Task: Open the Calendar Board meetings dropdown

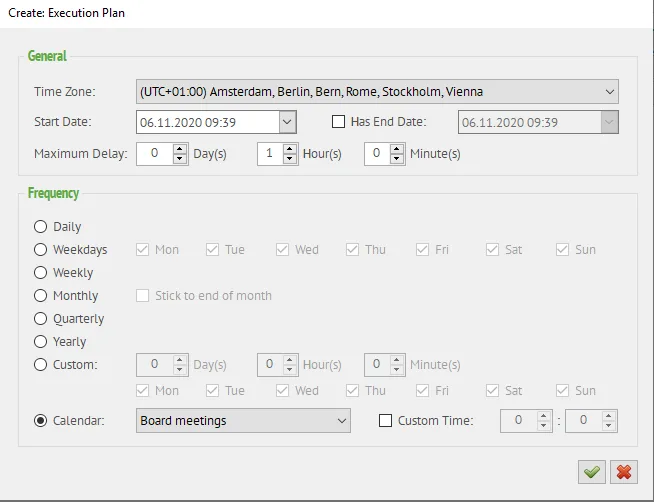Action: [243, 420]
